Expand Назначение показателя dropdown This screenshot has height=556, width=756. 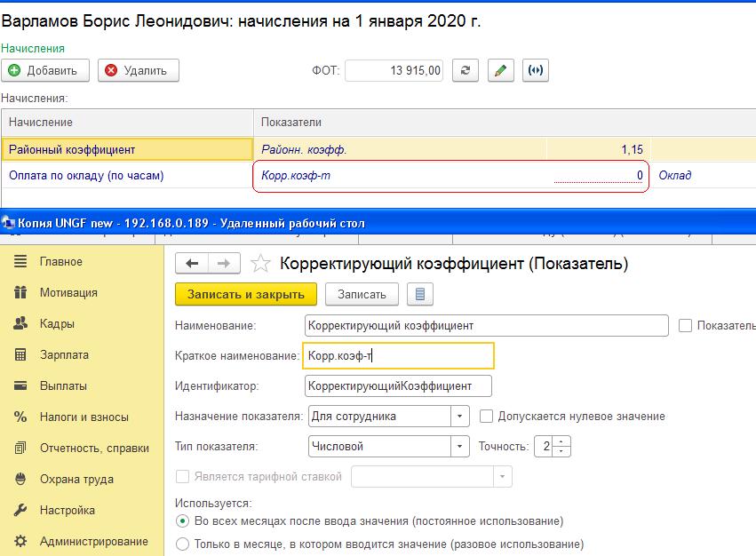460,416
